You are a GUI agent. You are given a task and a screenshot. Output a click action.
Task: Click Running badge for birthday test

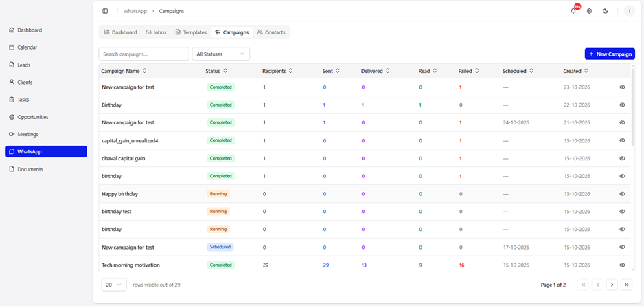(x=218, y=211)
